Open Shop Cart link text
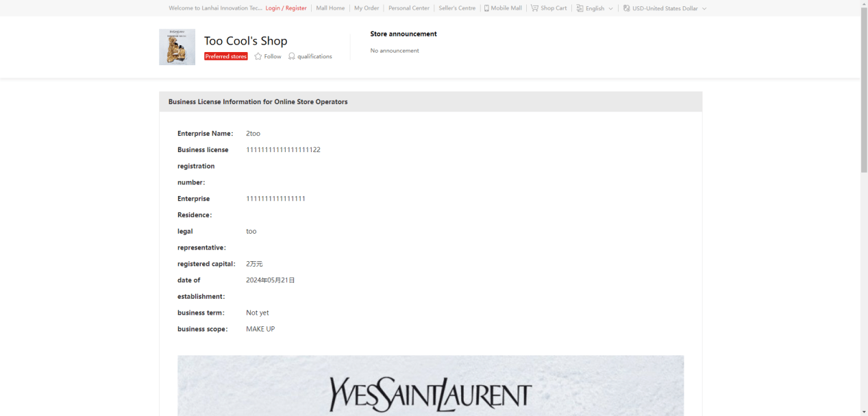The image size is (868, 416). [554, 8]
